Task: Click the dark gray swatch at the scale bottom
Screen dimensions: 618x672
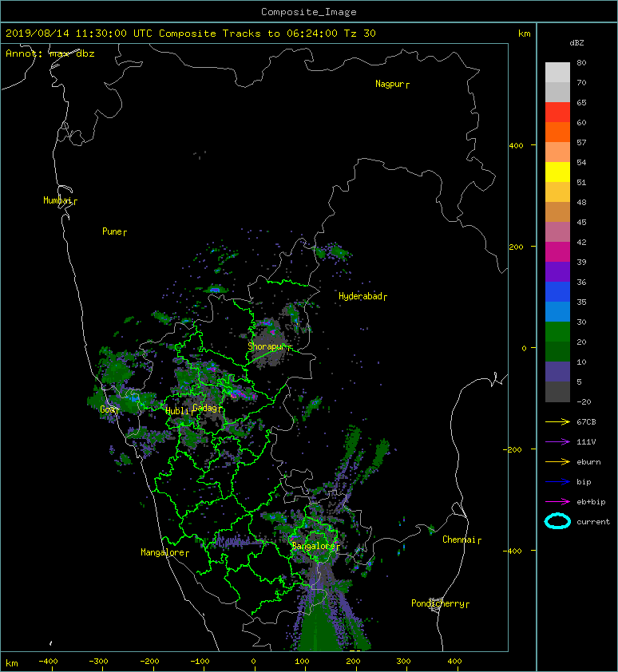Action: click(x=557, y=392)
